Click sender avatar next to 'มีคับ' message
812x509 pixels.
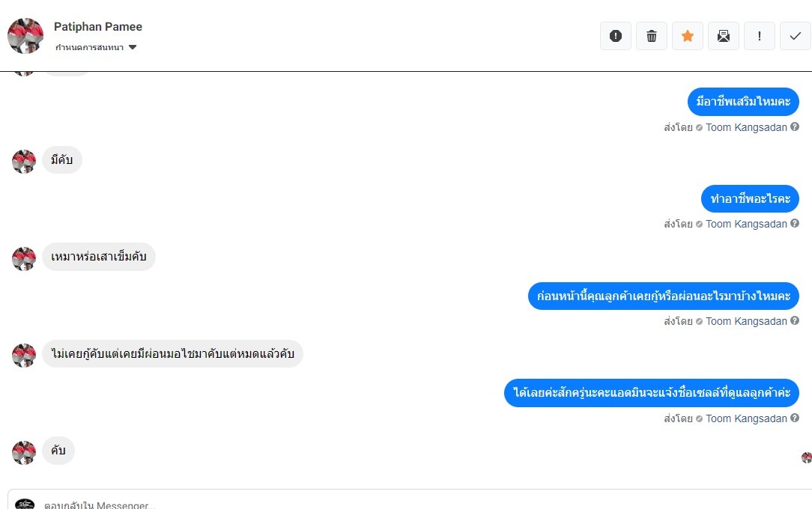pyautogui.click(x=24, y=161)
